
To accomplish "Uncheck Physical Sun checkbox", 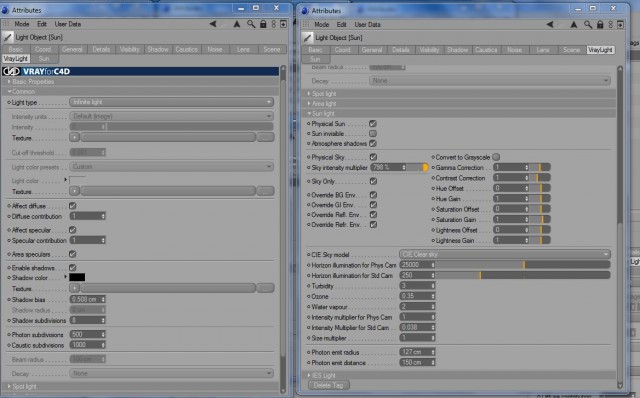I will click(373, 123).
